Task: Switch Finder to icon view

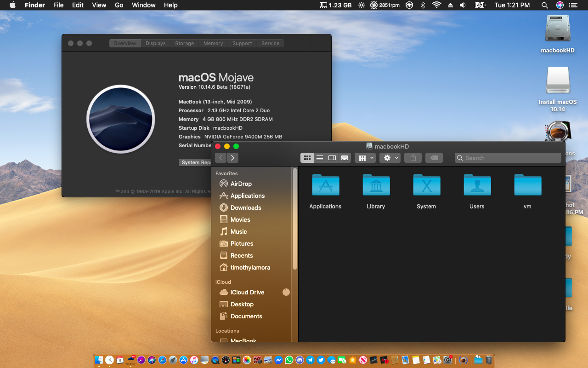Action: tap(307, 158)
